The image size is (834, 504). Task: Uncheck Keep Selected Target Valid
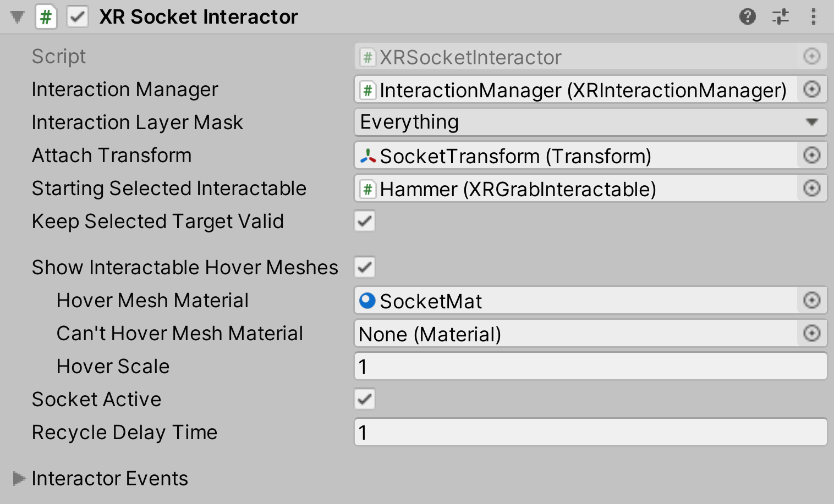pyautogui.click(x=364, y=221)
